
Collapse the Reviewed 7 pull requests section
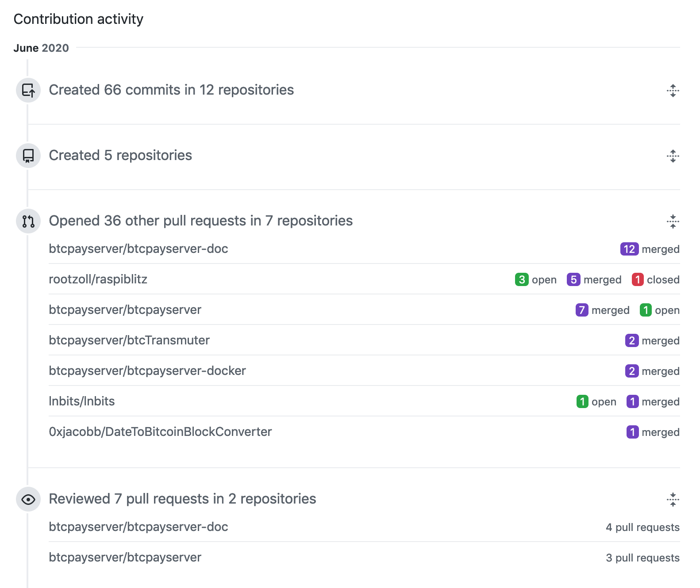(x=673, y=500)
